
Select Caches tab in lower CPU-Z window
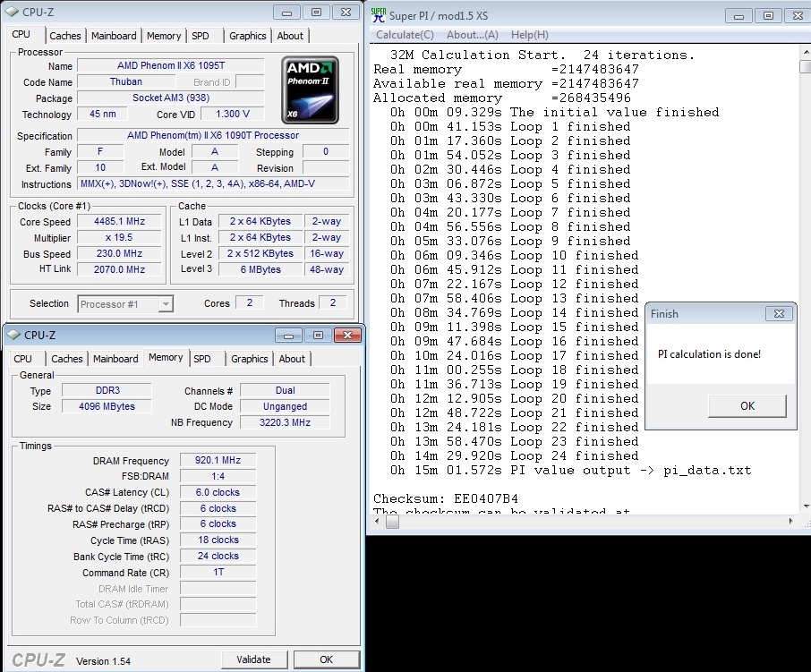67,359
